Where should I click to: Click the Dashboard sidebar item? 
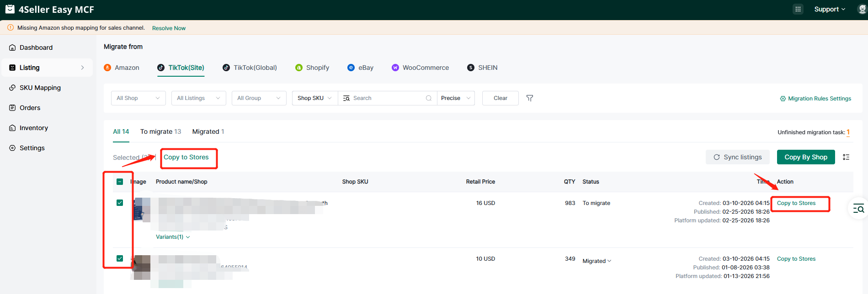[x=36, y=47]
